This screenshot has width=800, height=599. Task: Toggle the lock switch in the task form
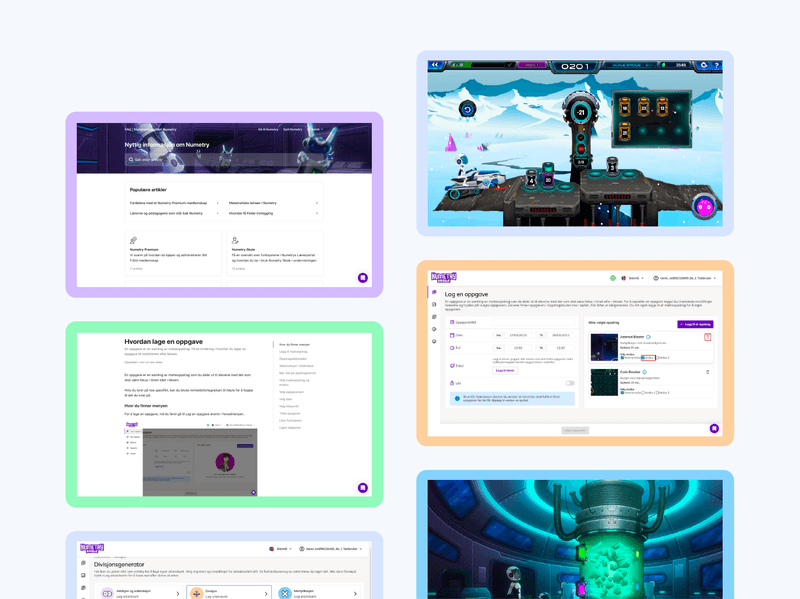click(x=570, y=383)
